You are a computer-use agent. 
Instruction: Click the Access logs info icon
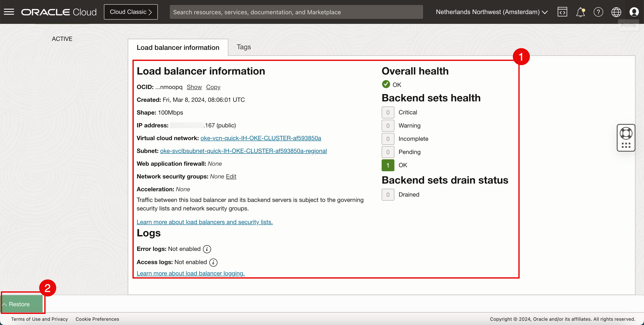(213, 262)
